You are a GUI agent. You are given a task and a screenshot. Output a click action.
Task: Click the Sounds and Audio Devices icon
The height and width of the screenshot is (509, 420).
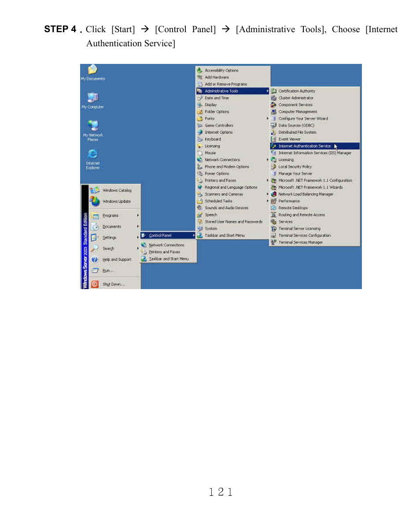200,208
